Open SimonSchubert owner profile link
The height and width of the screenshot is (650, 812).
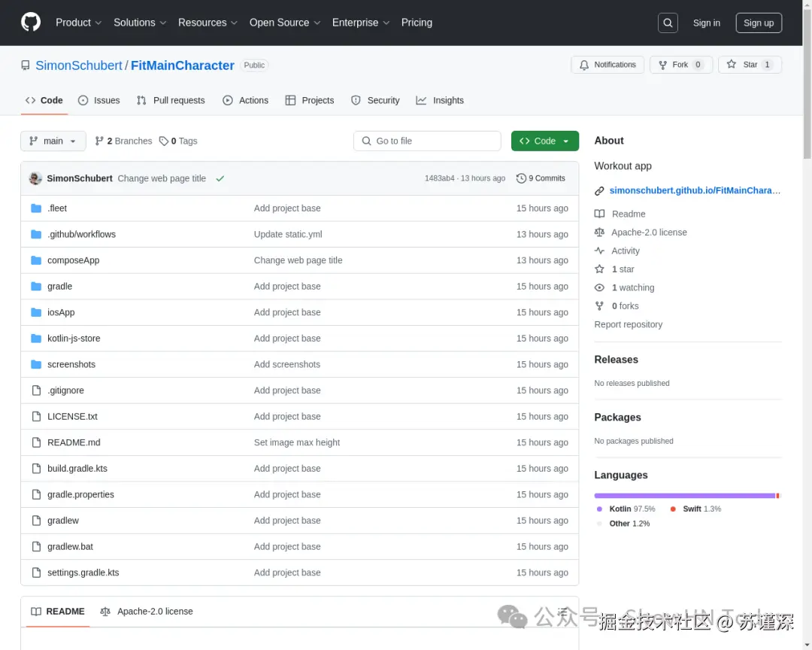79,65
